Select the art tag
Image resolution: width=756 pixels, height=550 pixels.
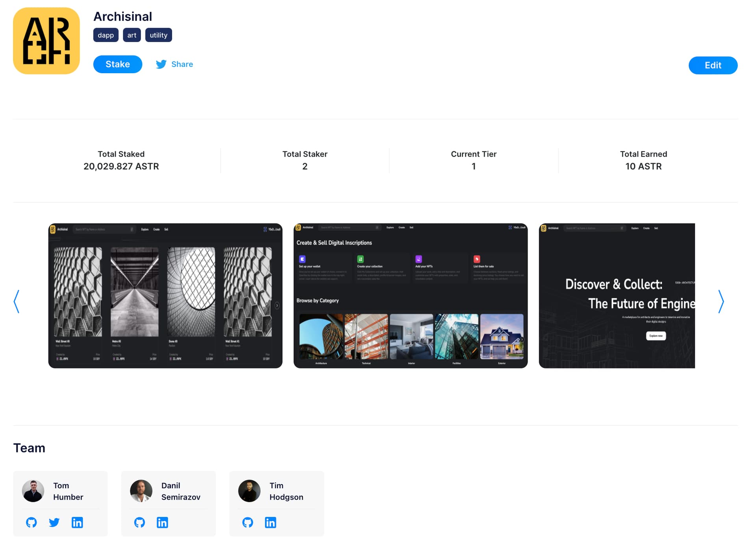click(x=132, y=35)
